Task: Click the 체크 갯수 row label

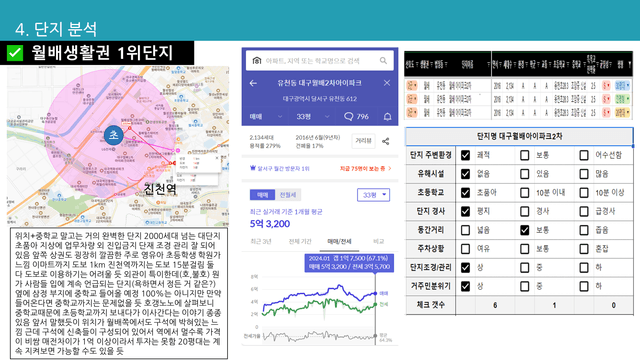Action: point(431,305)
